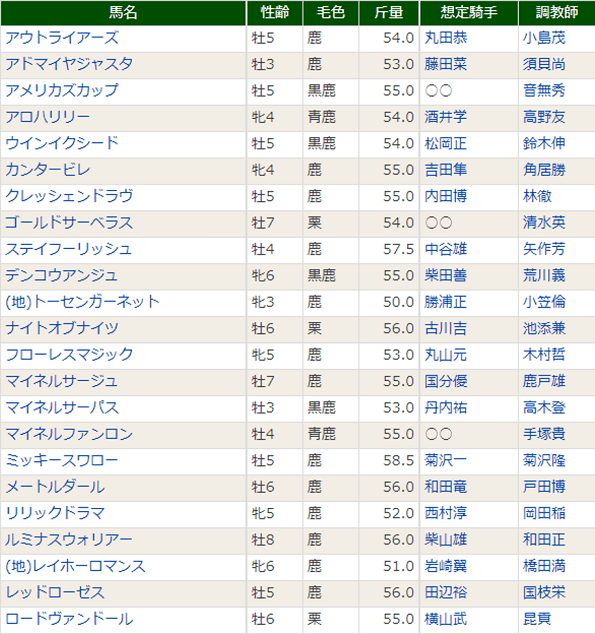Open horse link ナイトオブナイツ

[62, 328]
